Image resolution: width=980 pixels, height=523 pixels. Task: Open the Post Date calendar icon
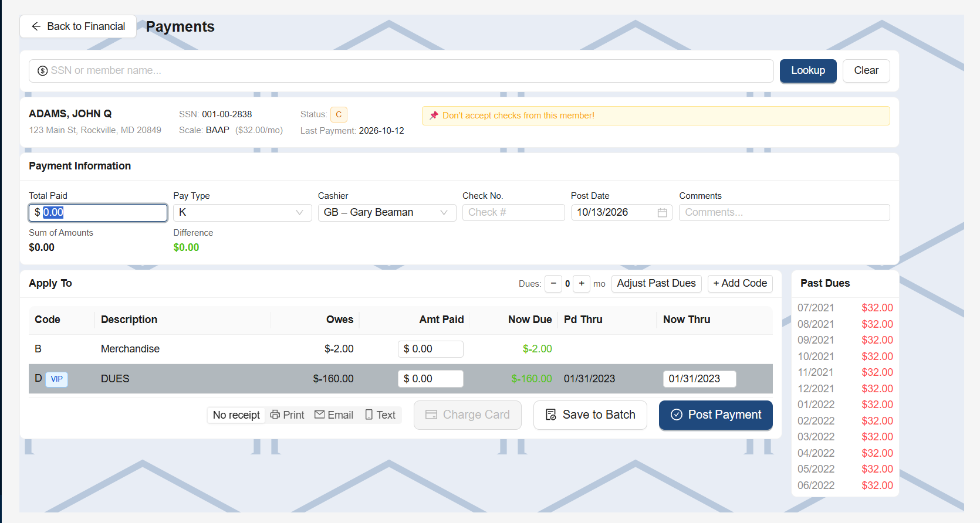[x=663, y=213]
